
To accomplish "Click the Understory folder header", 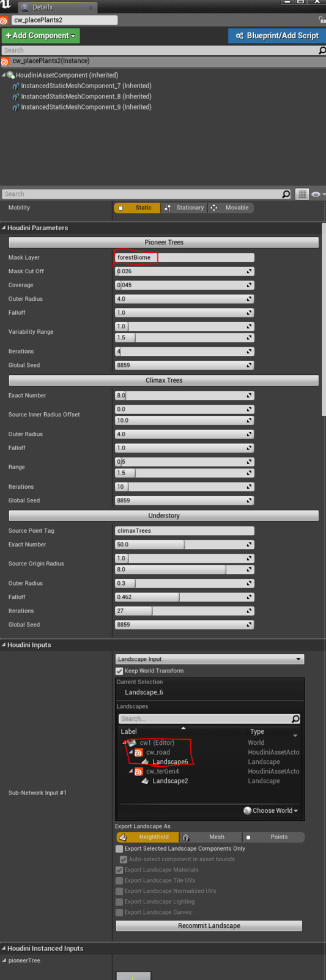I will [x=164, y=516].
